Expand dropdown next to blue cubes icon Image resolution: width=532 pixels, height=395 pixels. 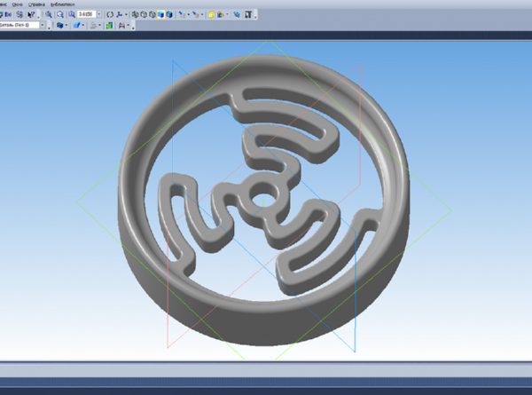tap(66, 25)
